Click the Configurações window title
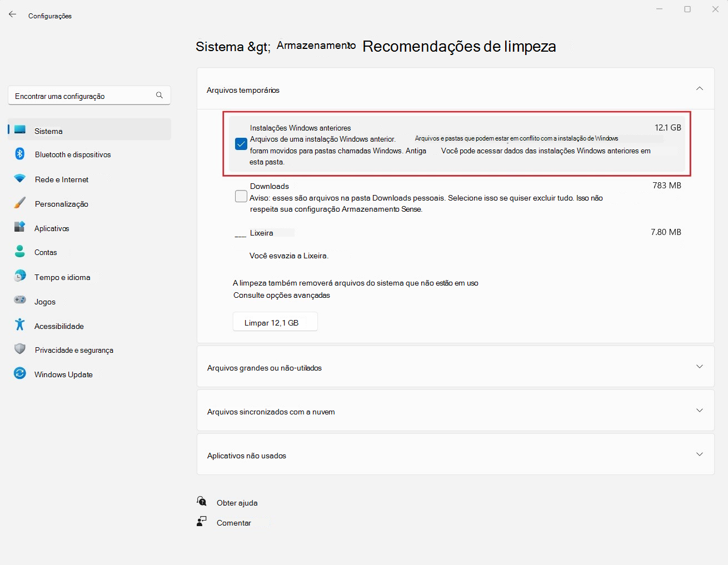The height and width of the screenshot is (565, 728). click(50, 16)
